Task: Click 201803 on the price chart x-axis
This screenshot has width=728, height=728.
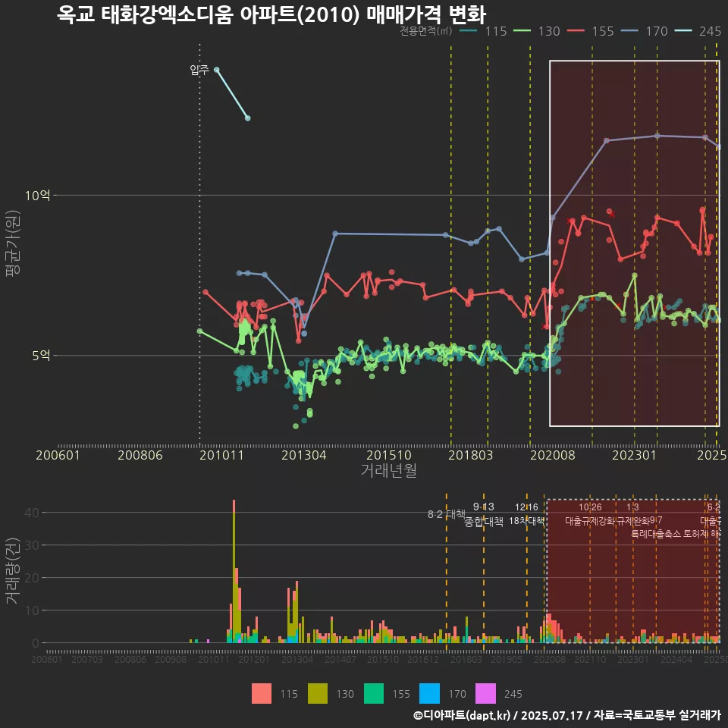Action: coord(471,455)
